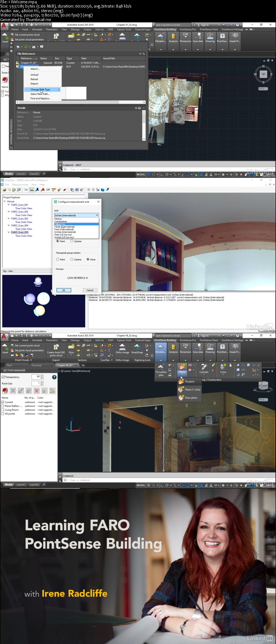The image size is (276, 644).
Task: Click the TOP face of the ViewCube
Action: [x=263, y=74]
